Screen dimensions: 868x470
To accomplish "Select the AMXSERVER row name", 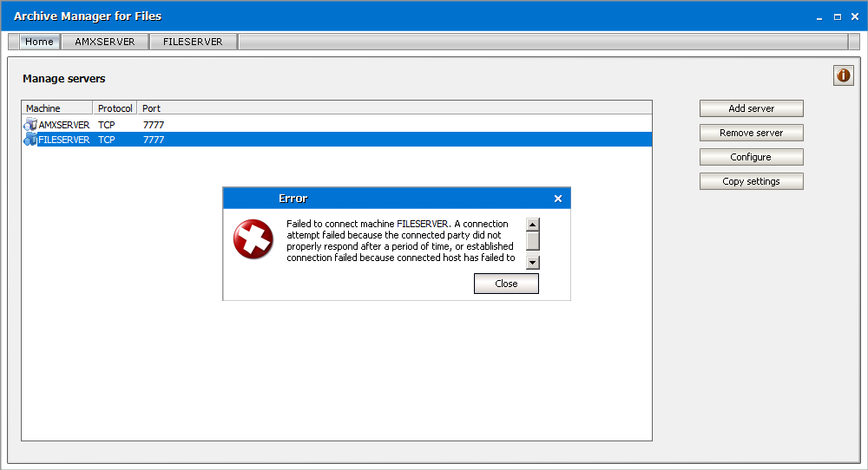I will pyautogui.click(x=63, y=125).
